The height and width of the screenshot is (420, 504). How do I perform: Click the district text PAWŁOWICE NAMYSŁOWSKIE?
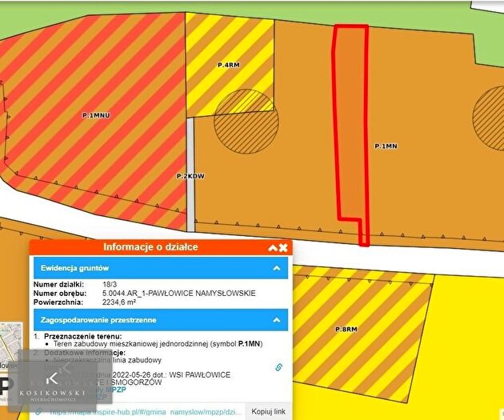click(x=200, y=293)
